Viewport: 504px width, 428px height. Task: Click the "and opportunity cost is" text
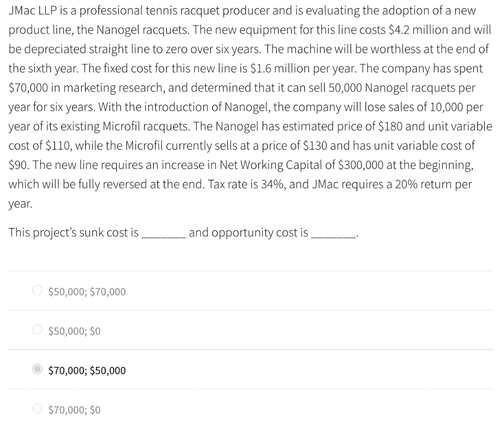pos(249,232)
